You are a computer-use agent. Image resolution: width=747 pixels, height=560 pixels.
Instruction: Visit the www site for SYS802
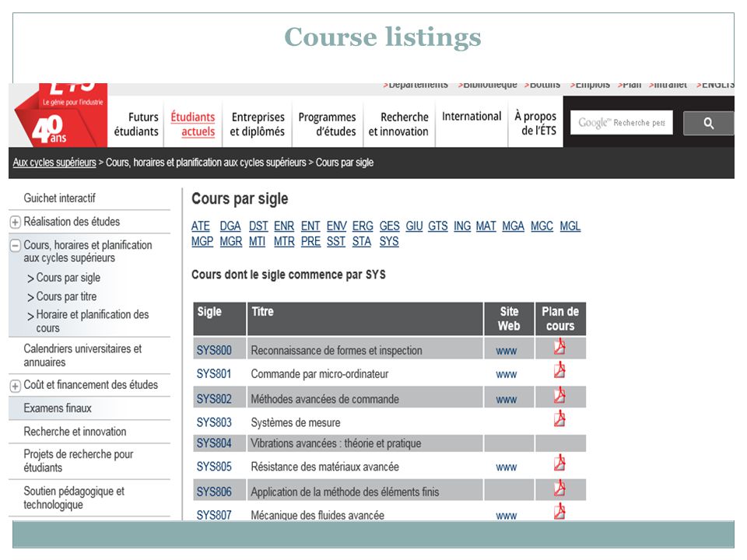click(x=506, y=400)
